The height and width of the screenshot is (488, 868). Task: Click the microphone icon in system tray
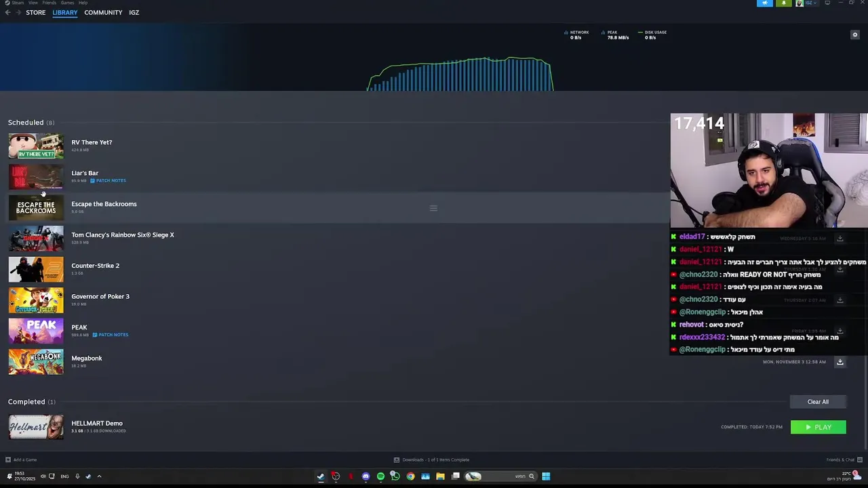(77, 476)
